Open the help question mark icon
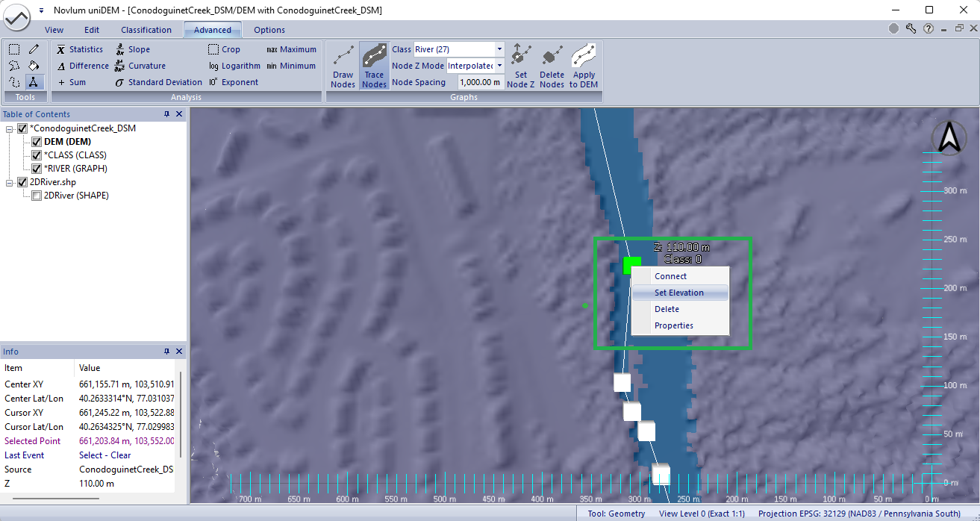This screenshot has height=521, width=980. click(x=928, y=28)
